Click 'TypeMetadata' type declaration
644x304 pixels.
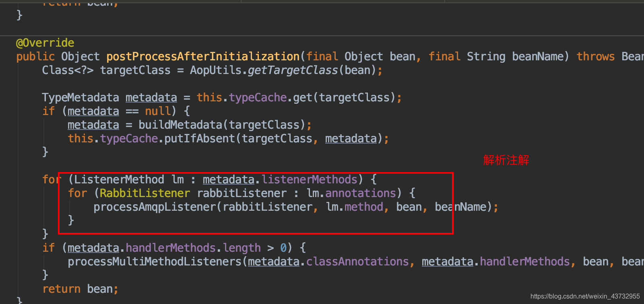click(x=80, y=97)
